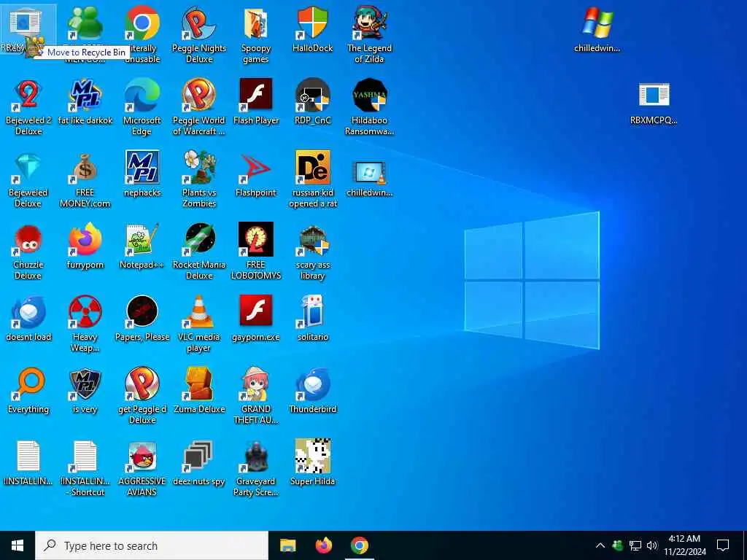Open the volume speaker tray icon

coord(652,545)
